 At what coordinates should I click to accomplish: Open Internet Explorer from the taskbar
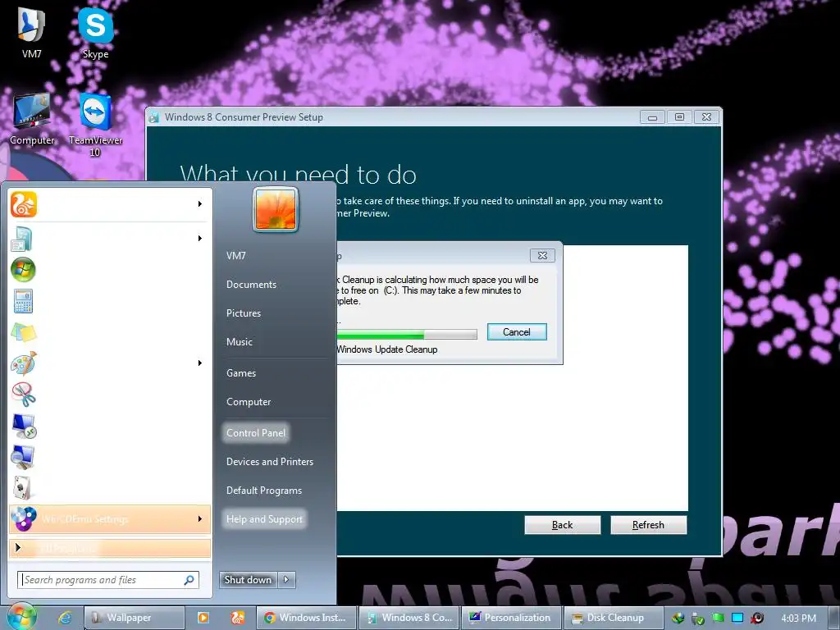(66, 618)
